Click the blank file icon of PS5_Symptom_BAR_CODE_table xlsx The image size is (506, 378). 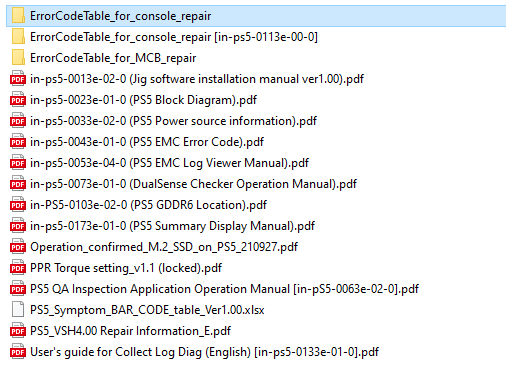coord(18,310)
